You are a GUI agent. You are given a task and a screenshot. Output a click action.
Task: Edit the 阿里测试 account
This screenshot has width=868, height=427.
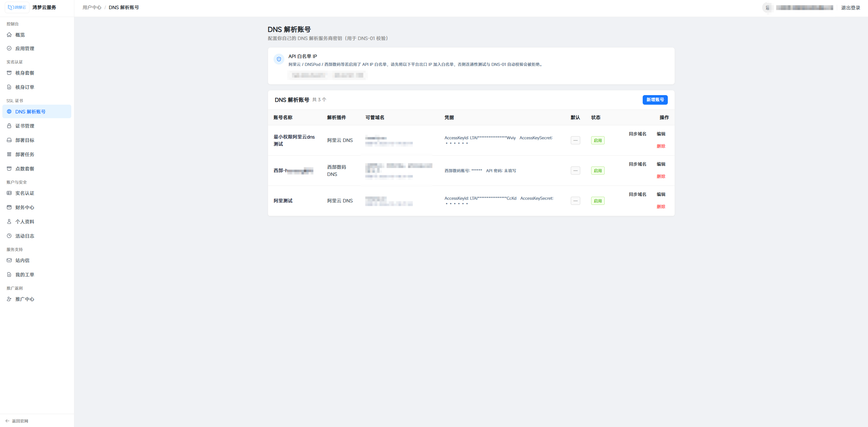[661, 194]
